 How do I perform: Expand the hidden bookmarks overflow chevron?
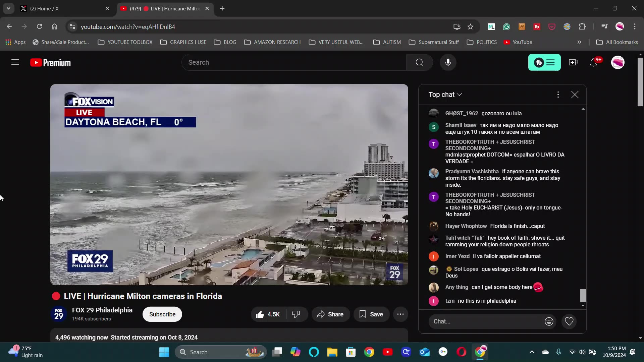[x=579, y=42]
